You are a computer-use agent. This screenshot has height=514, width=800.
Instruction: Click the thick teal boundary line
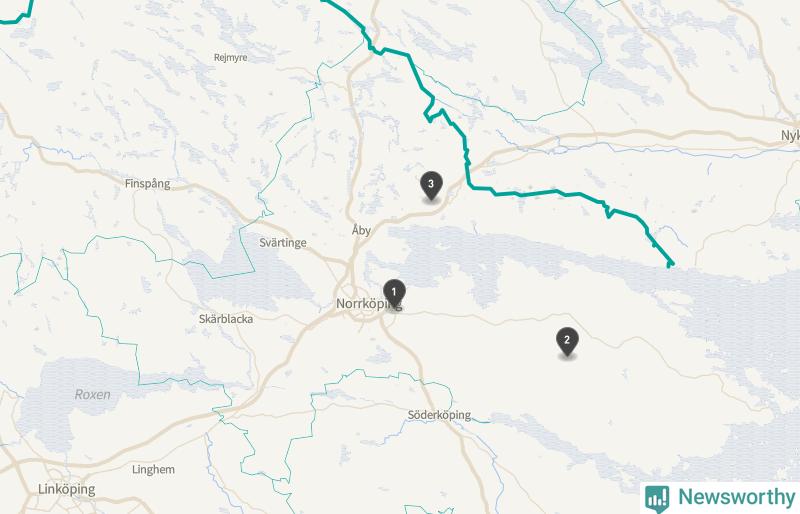tap(536, 193)
